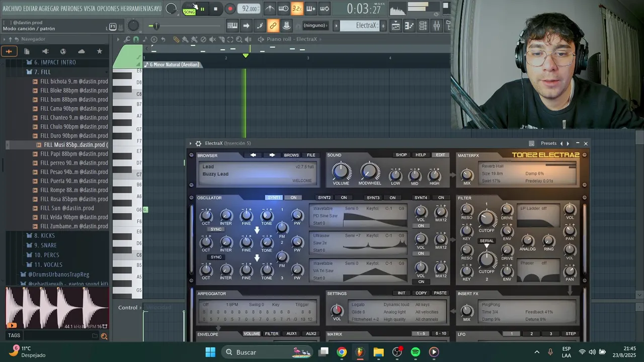Open the ElectraX pattern selector dropdown
644x362 pixels.
click(x=359, y=26)
